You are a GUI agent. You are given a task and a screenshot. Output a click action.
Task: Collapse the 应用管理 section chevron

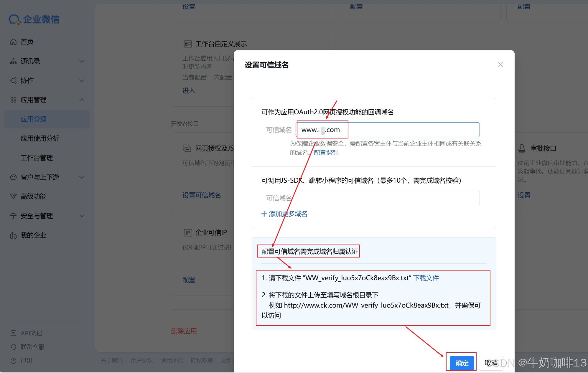tap(82, 100)
